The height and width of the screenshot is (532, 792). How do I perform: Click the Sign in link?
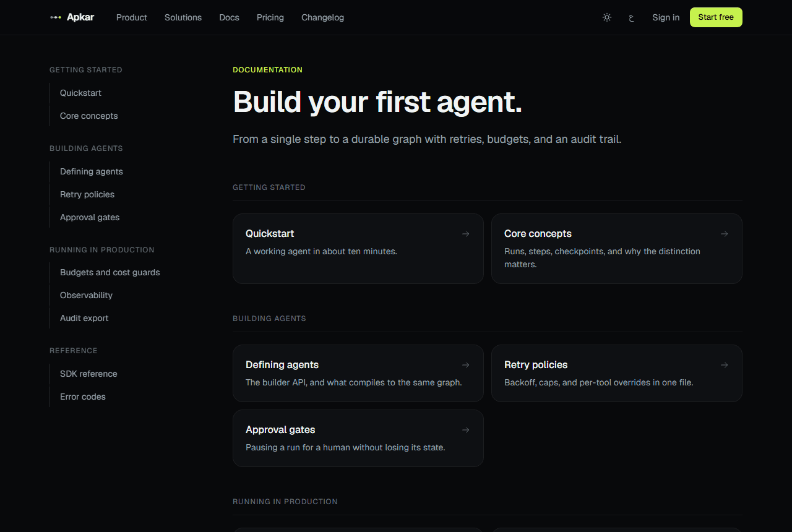point(666,17)
